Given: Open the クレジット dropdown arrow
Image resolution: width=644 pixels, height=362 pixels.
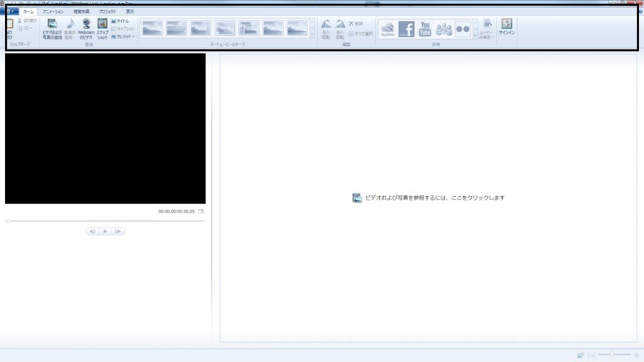Looking at the screenshot, I should (133, 36).
